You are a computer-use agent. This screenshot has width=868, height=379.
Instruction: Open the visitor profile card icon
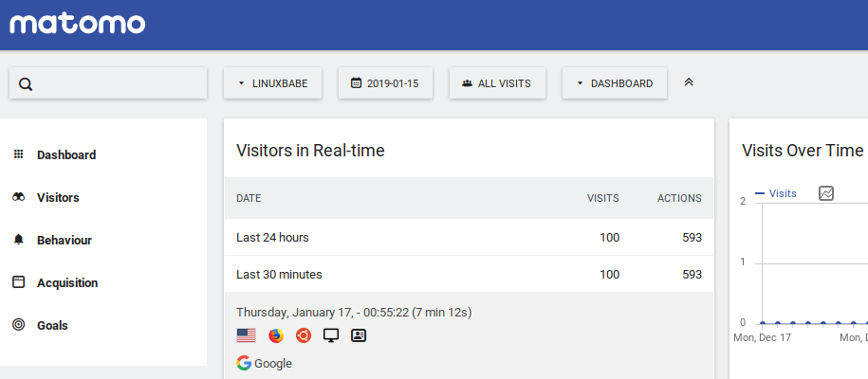tap(359, 335)
